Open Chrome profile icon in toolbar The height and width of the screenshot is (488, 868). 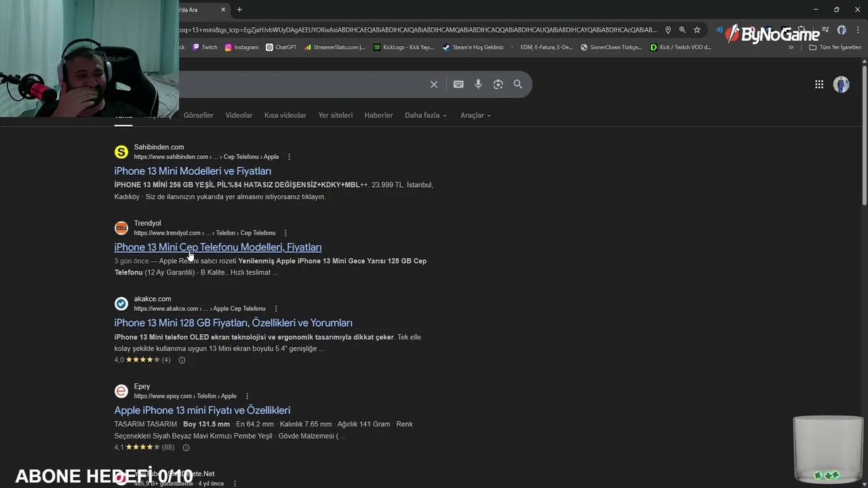(842, 30)
